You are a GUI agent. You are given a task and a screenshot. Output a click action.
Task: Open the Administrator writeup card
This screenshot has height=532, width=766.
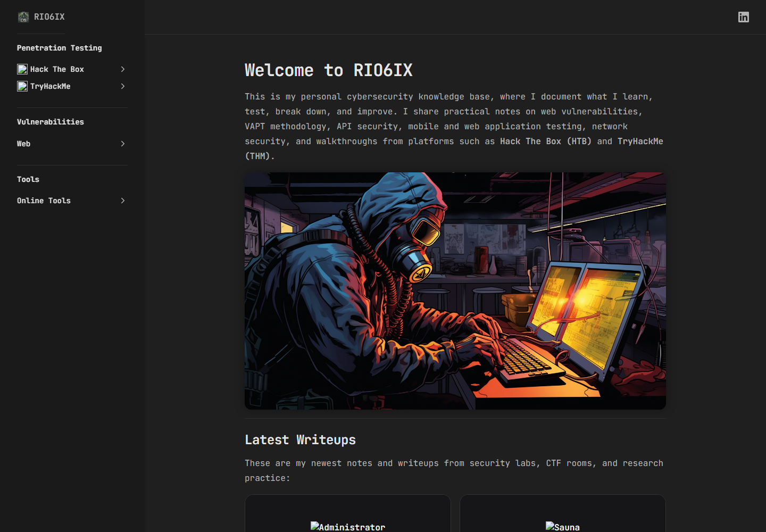point(348,513)
